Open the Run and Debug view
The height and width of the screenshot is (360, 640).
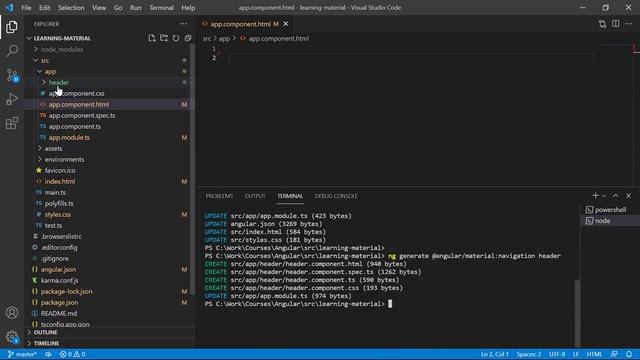(x=12, y=99)
